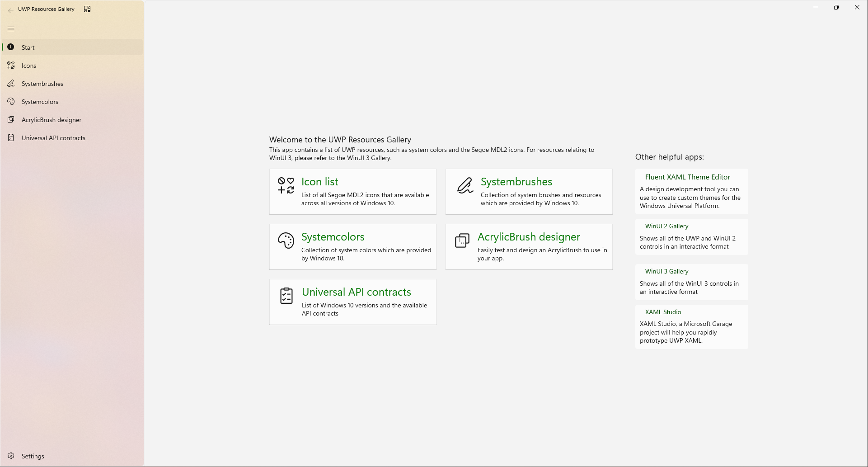Click the Start info icon in sidebar

click(x=11, y=47)
